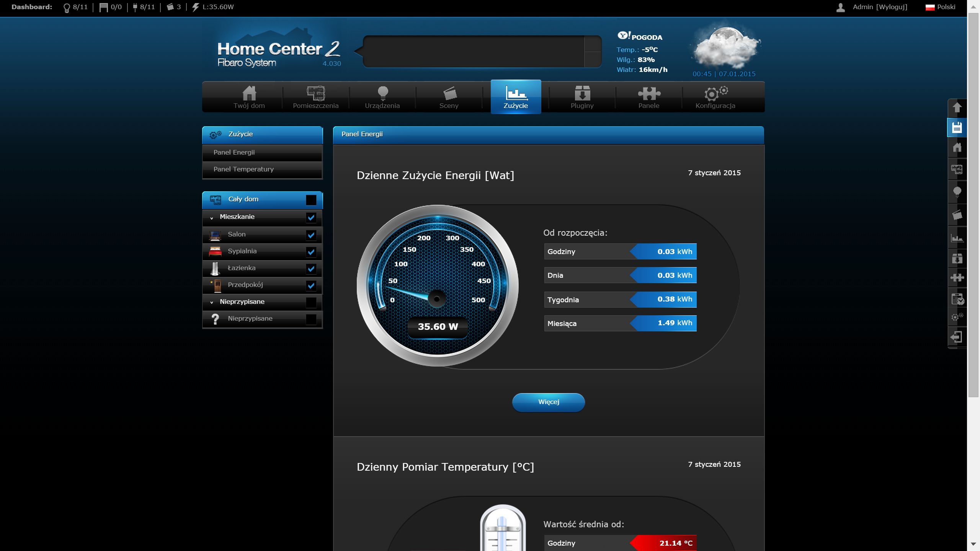Enable the Nieprzypisane room checkbox

click(x=311, y=319)
